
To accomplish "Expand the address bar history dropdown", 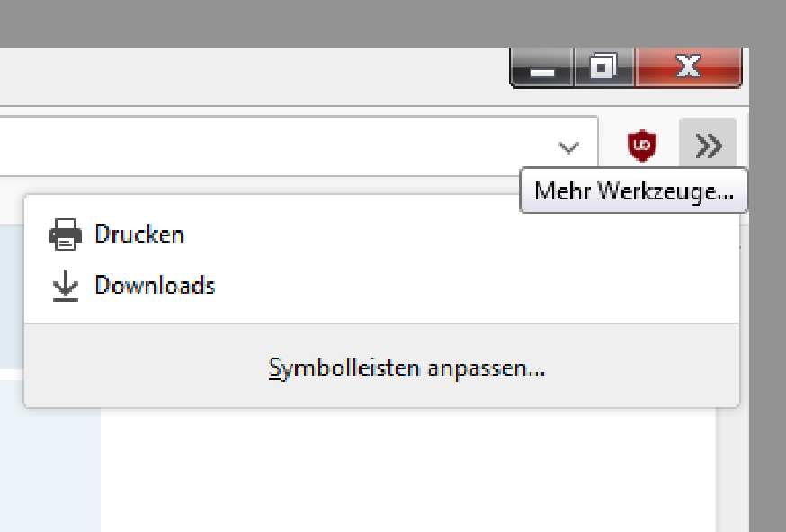I will coord(567,146).
